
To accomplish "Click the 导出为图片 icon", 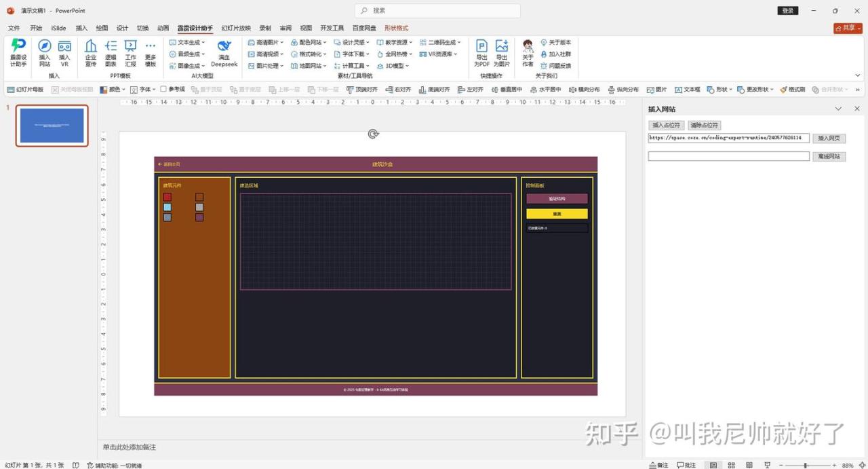I will [x=502, y=47].
